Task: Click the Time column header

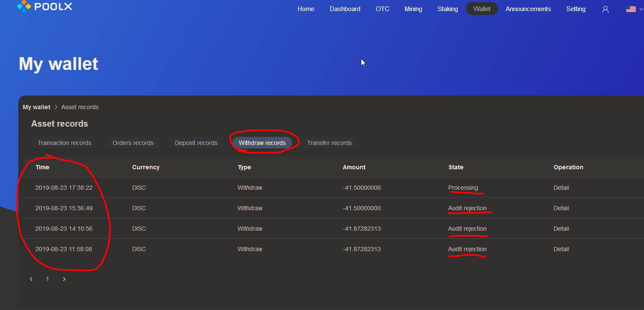Action: pos(43,167)
